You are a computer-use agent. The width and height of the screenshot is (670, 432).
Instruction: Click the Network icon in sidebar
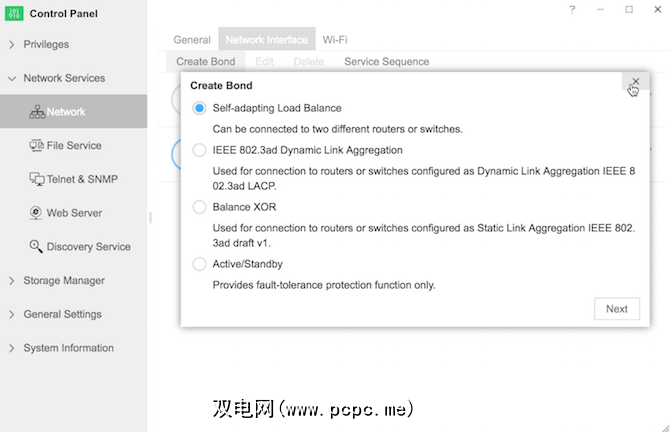coord(37,112)
